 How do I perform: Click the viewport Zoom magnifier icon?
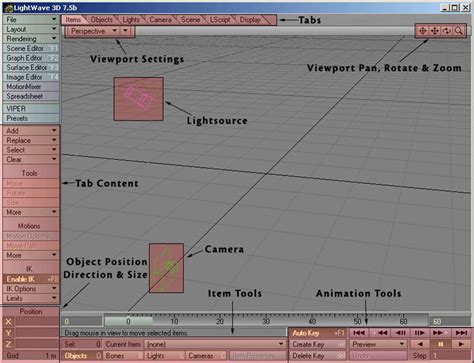point(459,31)
